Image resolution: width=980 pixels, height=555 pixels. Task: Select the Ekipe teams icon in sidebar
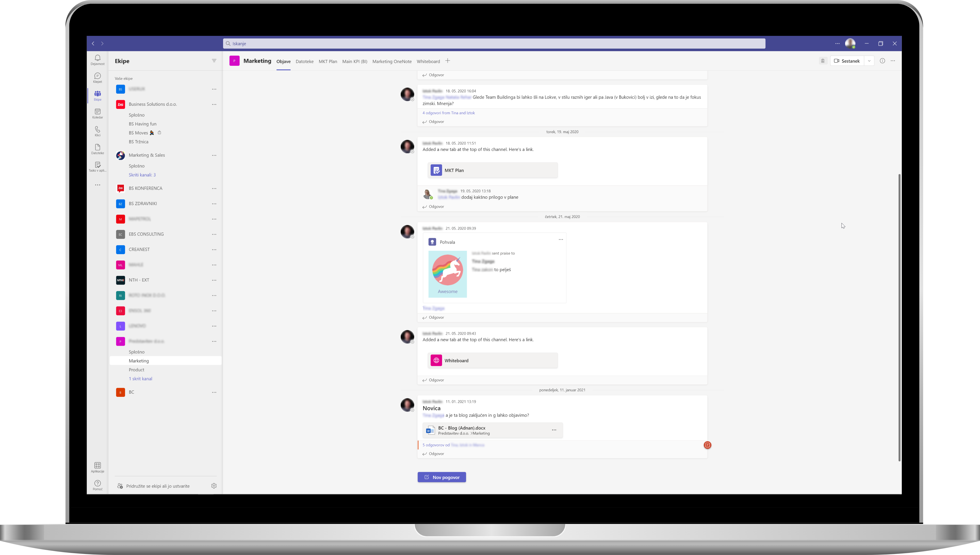click(x=97, y=96)
